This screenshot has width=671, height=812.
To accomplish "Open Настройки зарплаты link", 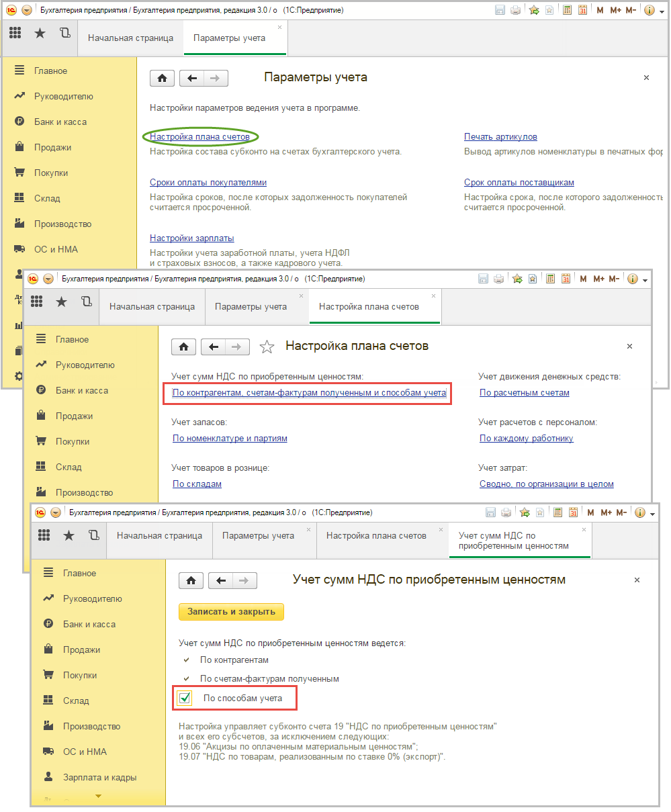I will coord(191,238).
